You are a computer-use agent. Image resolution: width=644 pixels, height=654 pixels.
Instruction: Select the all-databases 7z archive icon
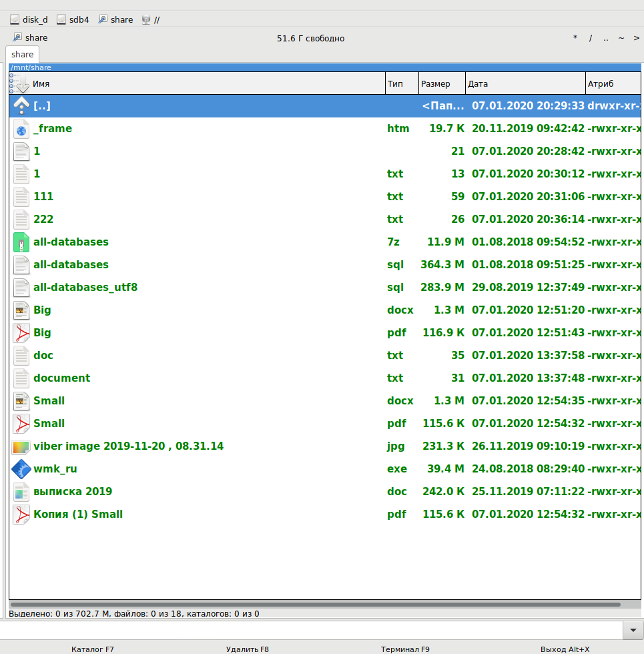coord(22,242)
